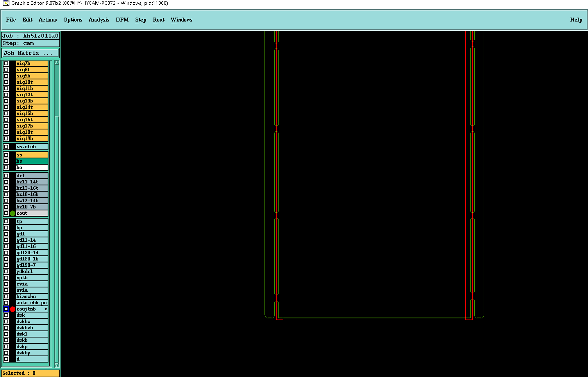Select layer bz18-16b
The width and height of the screenshot is (588, 377).
tap(32, 194)
